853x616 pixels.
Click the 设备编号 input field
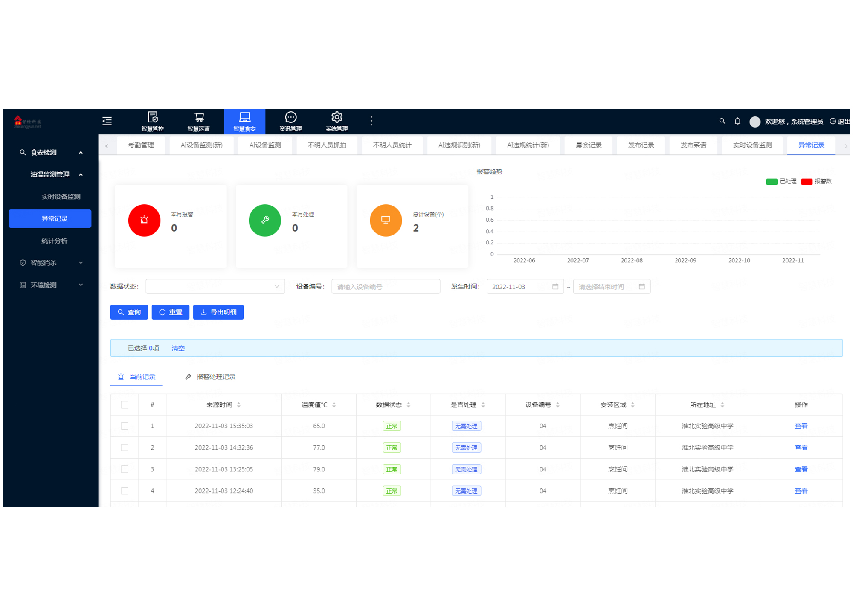tap(386, 287)
